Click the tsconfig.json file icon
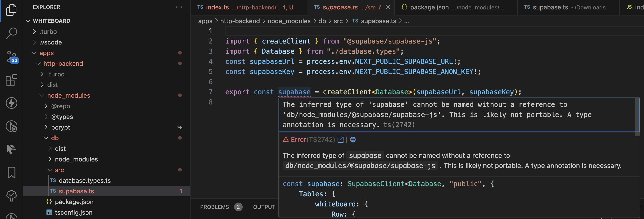Screen dimensions: 644x219 point(49,212)
